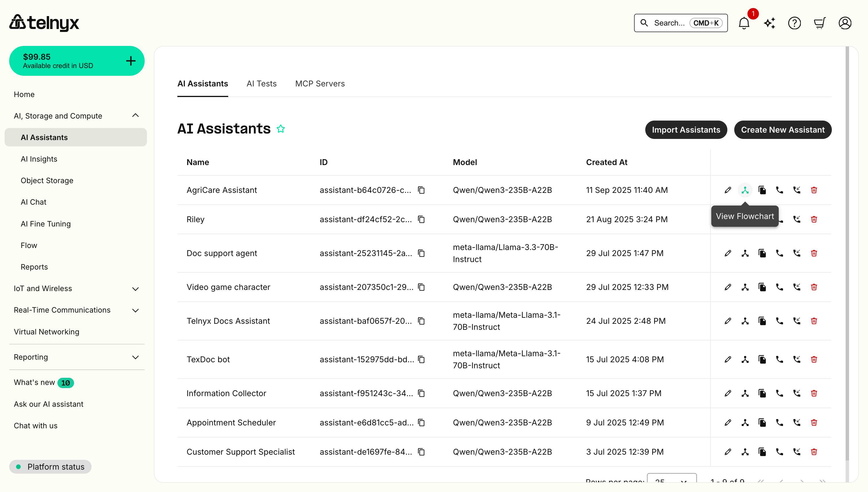This screenshot has width=868, height=492.
Task: Collapse the AI, Storage and Compute section
Action: (135, 115)
